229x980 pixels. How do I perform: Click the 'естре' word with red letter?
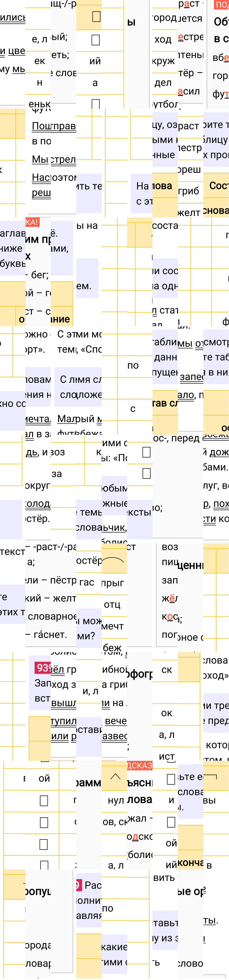(x=191, y=37)
